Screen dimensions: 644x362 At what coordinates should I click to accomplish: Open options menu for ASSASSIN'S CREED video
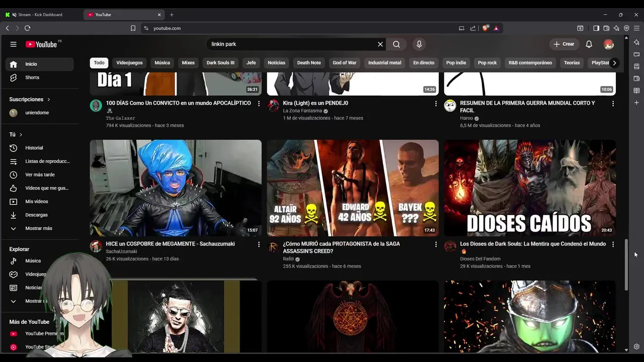tap(436, 244)
